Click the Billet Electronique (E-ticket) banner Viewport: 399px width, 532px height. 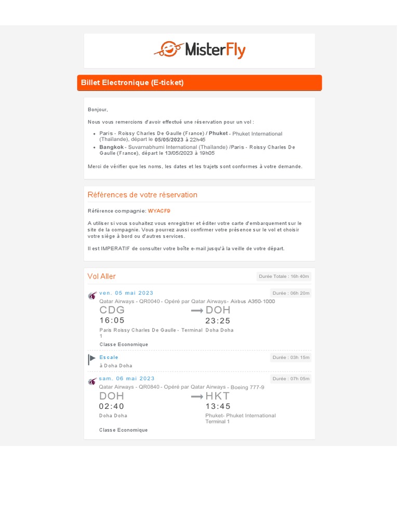200,83
